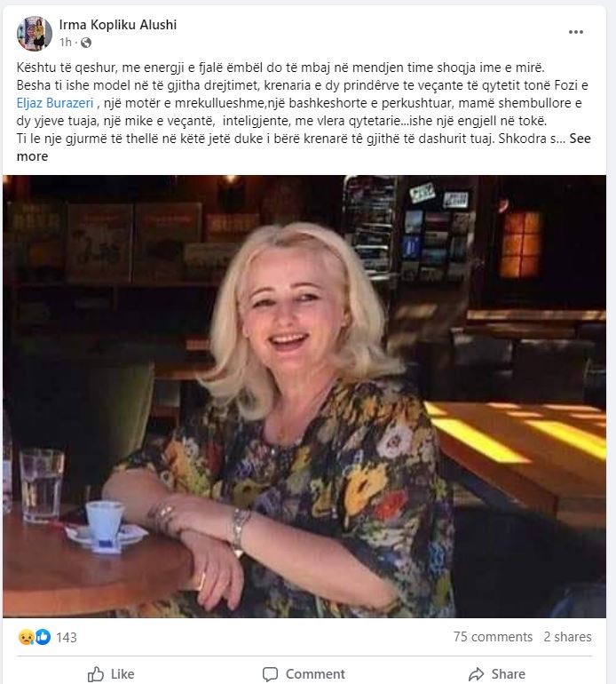Click the speech bubble comment icon
The image size is (616, 684).
(270, 674)
